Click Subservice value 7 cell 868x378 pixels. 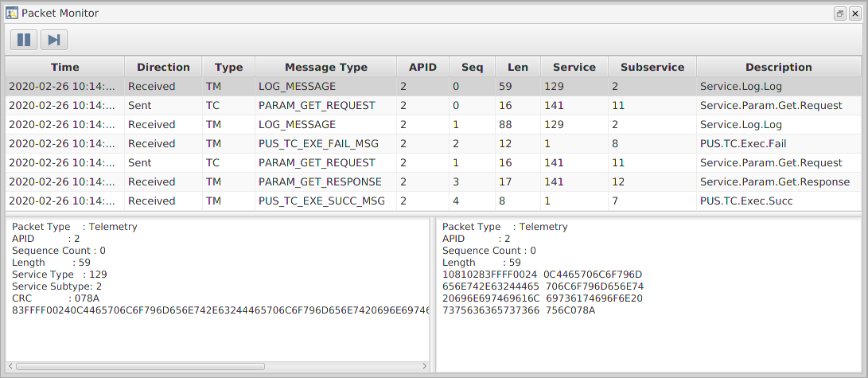click(x=652, y=201)
